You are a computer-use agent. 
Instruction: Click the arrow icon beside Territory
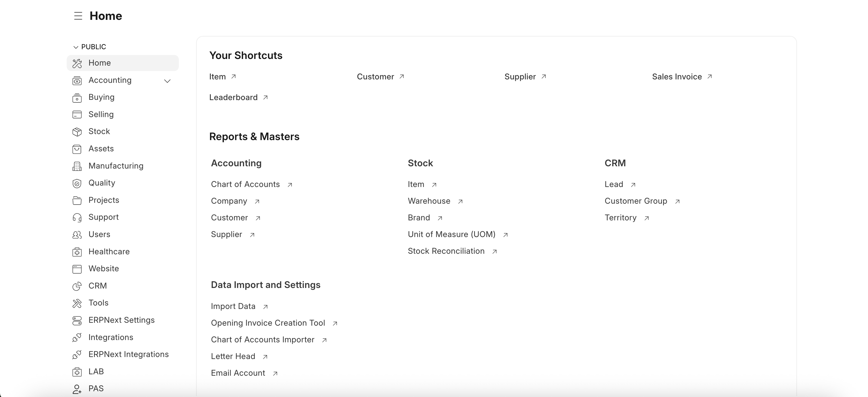pos(647,218)
